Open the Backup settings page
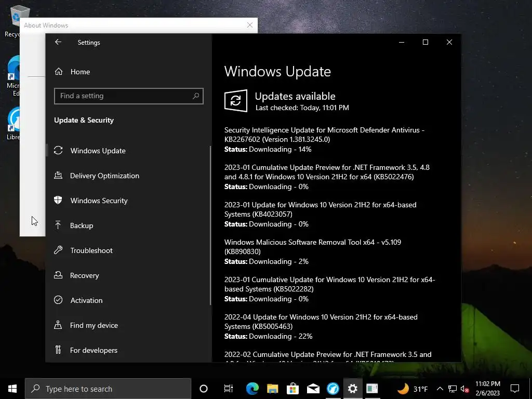 pyautogui.click(x=82, y=225)
